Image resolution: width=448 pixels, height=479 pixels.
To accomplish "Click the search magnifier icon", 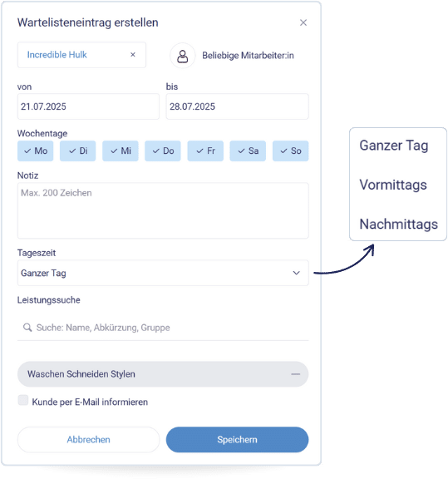I will tap(27, 328).
